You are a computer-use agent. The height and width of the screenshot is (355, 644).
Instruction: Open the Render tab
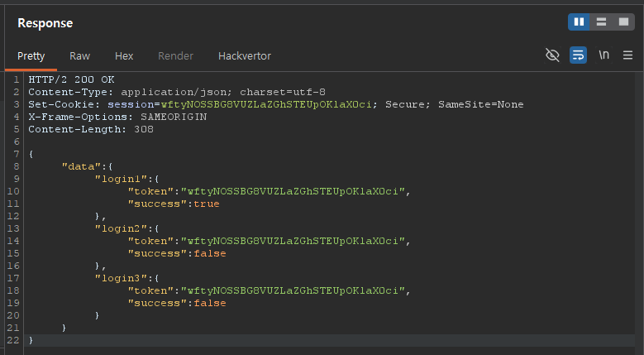175,56
